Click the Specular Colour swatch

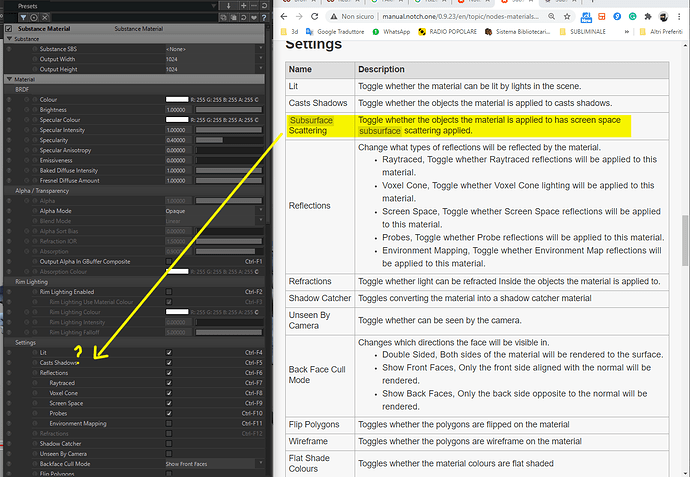pyautogui.click(x=177, y=120)
